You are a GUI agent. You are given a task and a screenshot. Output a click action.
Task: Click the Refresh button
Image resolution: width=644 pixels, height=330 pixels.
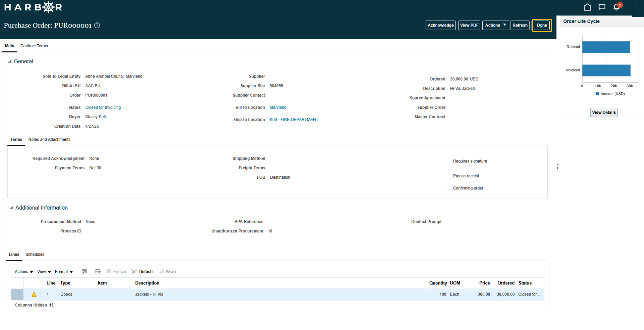click(520, 25)
